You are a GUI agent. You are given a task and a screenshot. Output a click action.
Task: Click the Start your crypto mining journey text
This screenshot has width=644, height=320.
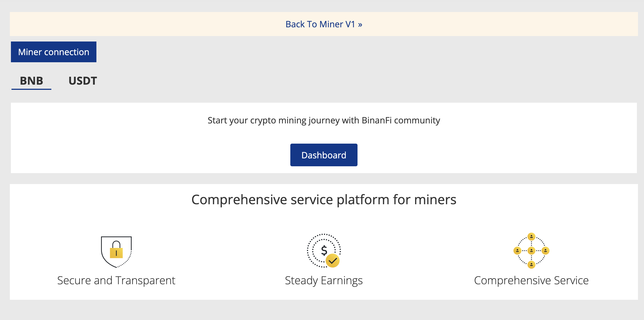tap(324, 120)
